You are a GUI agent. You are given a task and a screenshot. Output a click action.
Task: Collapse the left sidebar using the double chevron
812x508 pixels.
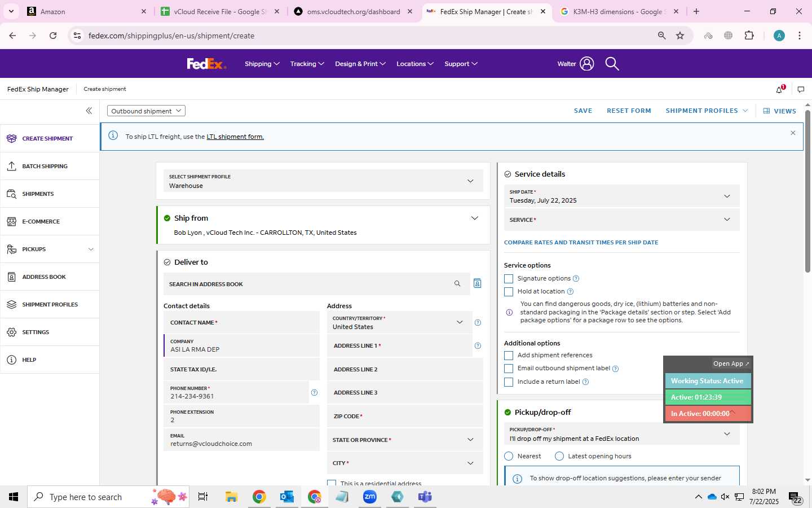coord(89,111)
